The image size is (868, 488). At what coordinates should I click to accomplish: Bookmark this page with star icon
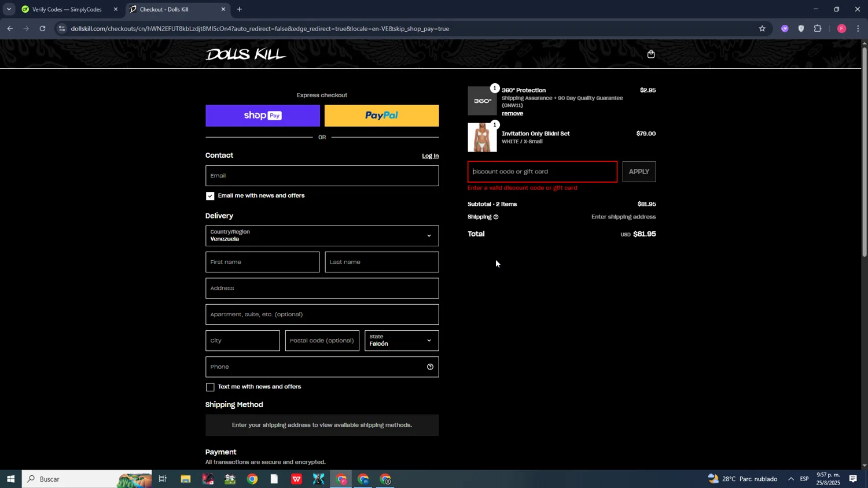coord(762,28)
